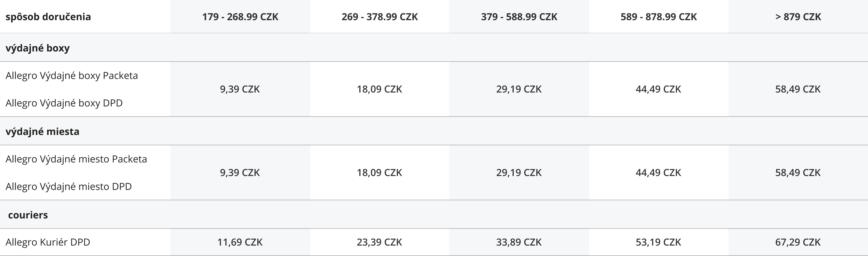Select the 67,29 CZK courier price cell
This screenshot has width=868, height=256.
click(798, 242)
